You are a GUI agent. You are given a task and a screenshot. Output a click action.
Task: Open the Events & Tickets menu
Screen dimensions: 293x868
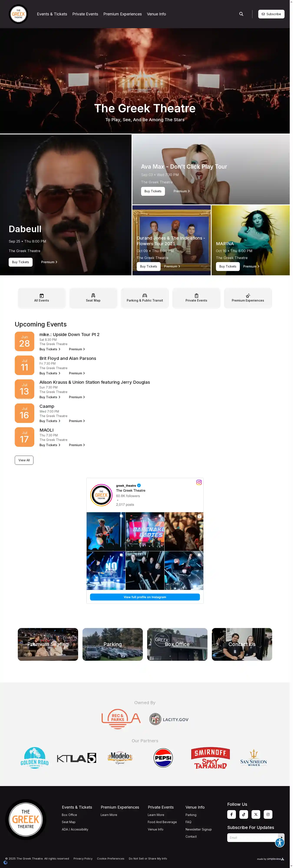pyautogui.click(x=52, y=14)
